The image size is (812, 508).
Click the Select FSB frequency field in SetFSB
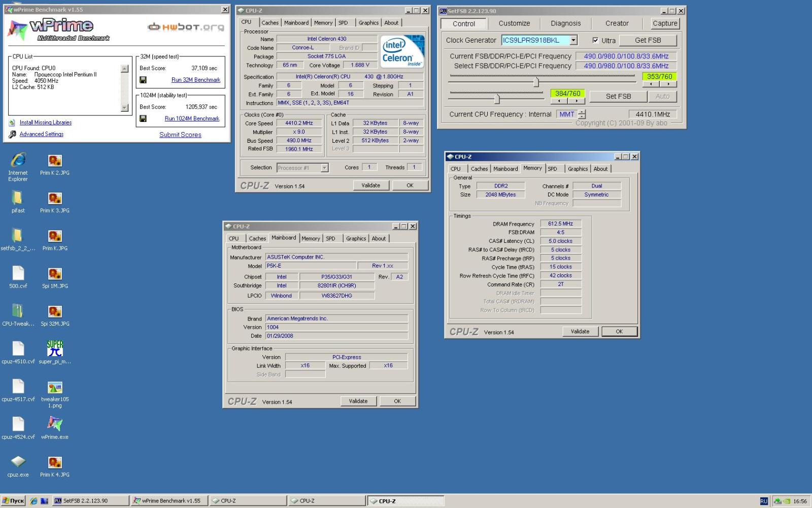click(626, 66)
